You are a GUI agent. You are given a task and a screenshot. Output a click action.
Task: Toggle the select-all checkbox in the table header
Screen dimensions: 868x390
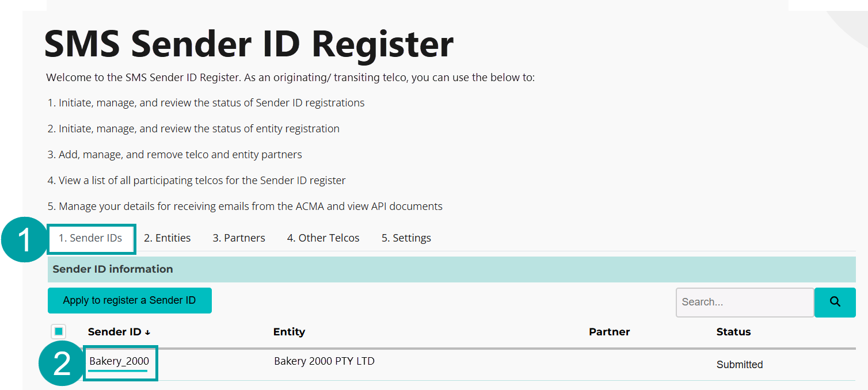pos(58,331)
